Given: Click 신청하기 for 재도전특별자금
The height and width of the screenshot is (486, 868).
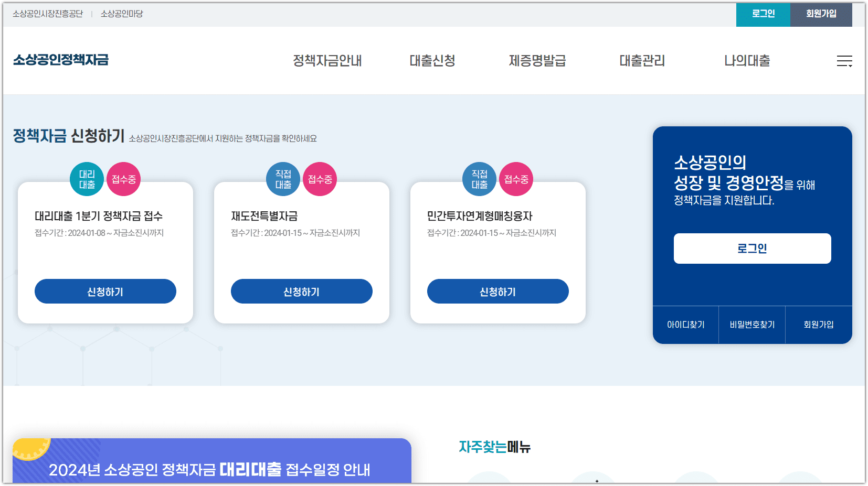Looking at the screenshot, I should coord(301,291).
